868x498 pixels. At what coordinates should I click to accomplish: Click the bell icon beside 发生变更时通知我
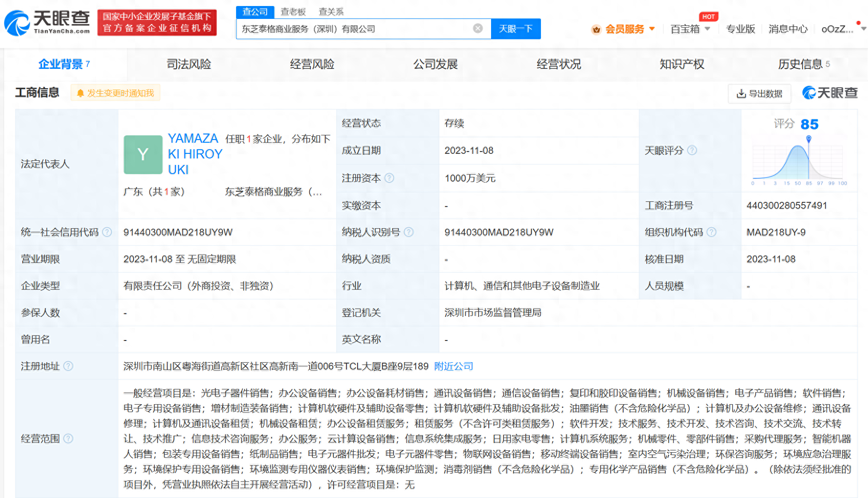click(80, 93)
